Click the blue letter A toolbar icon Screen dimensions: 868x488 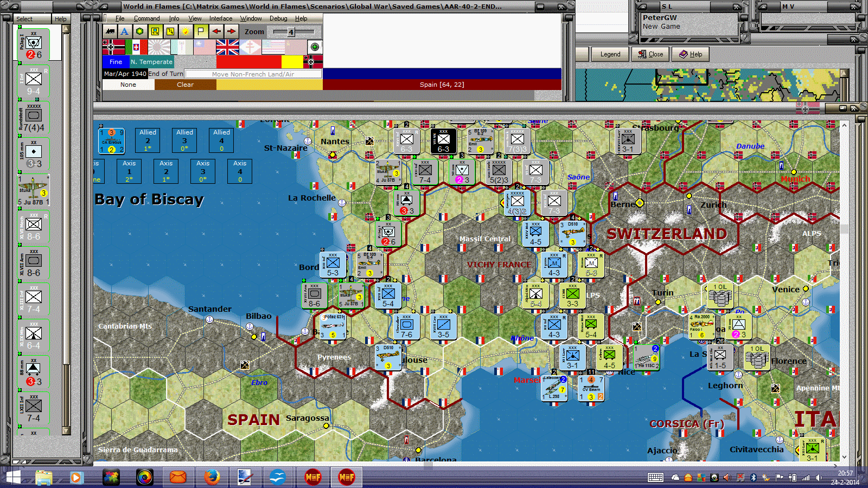[x=125, y=31]
